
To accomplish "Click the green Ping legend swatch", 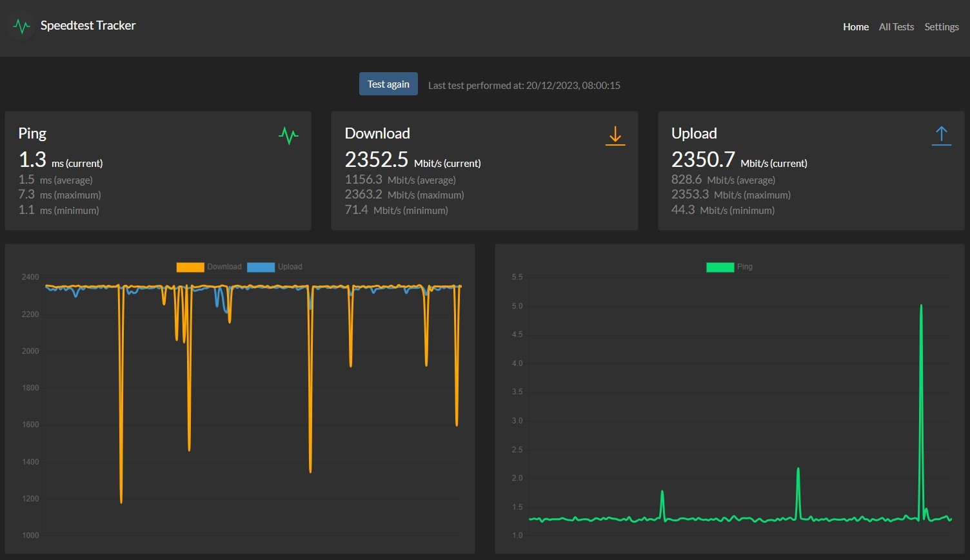I will pos(720,267).
